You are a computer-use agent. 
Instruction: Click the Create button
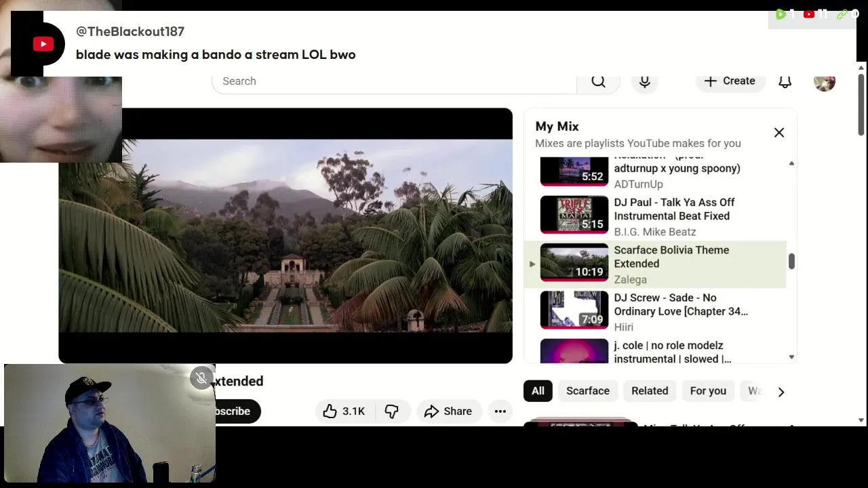(x=730, y=81)
